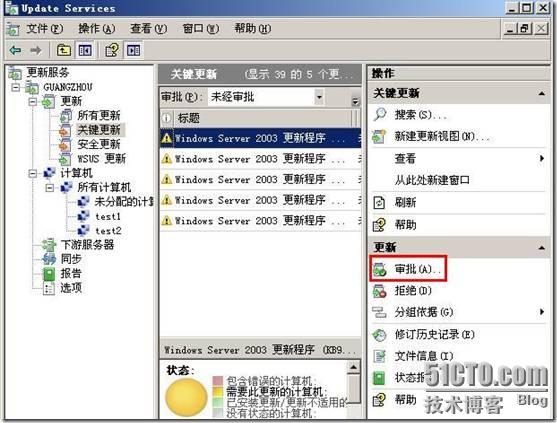Click 拒绝 to decline the update
The width and height of the screenshot is (557, 423).
[413, 291]
